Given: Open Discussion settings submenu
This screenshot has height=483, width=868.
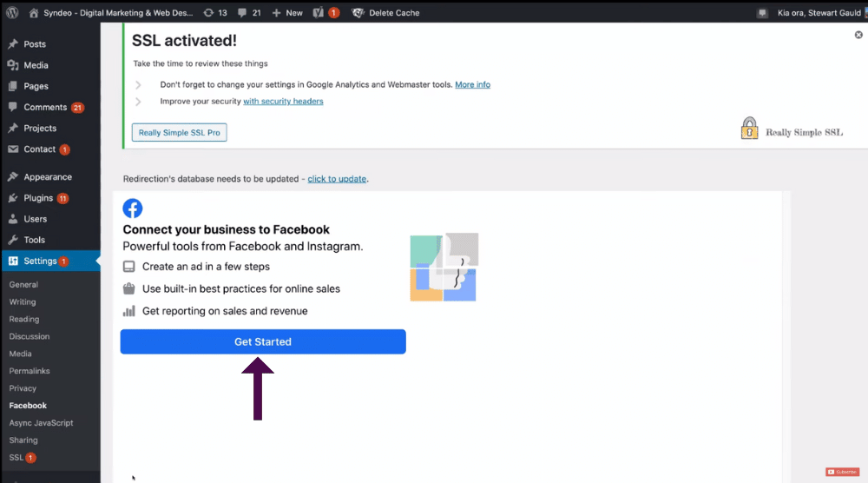Looking at the screenshot, I should [30, 336].
